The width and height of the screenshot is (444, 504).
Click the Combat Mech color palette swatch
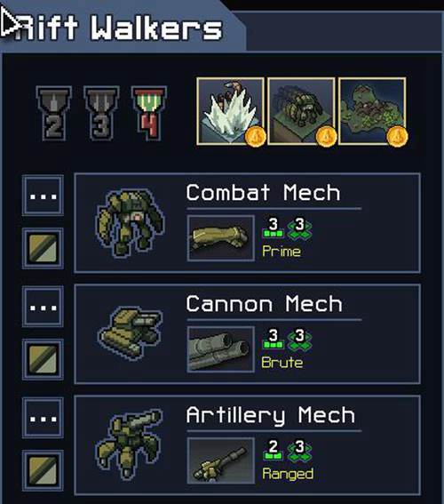tap(43, 249)
